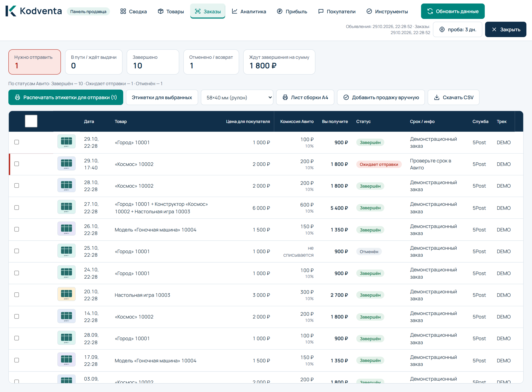Viewport: 532px width, 392px height.
Task: Click the Вы получите column header
Action: pos(335,122)
